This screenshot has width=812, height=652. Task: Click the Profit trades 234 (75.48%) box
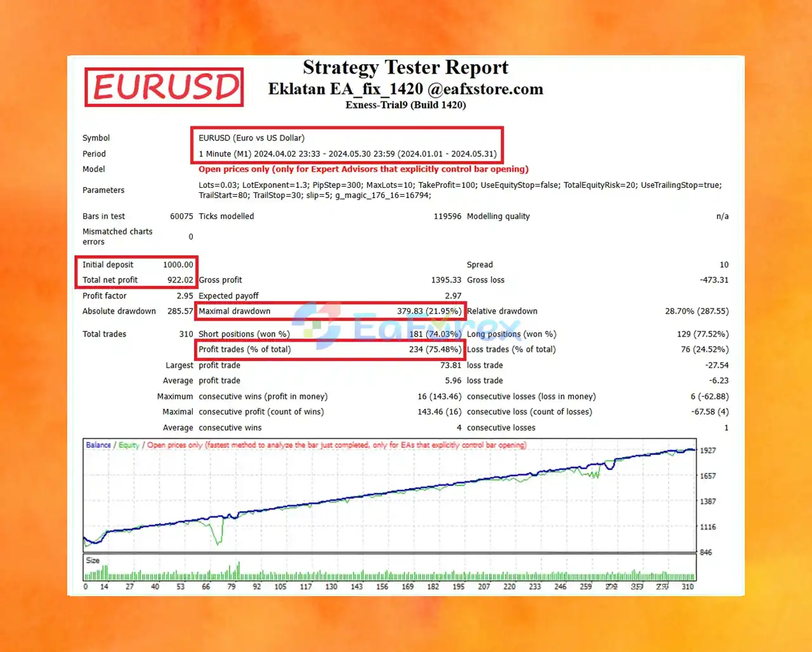pos(330,350)
